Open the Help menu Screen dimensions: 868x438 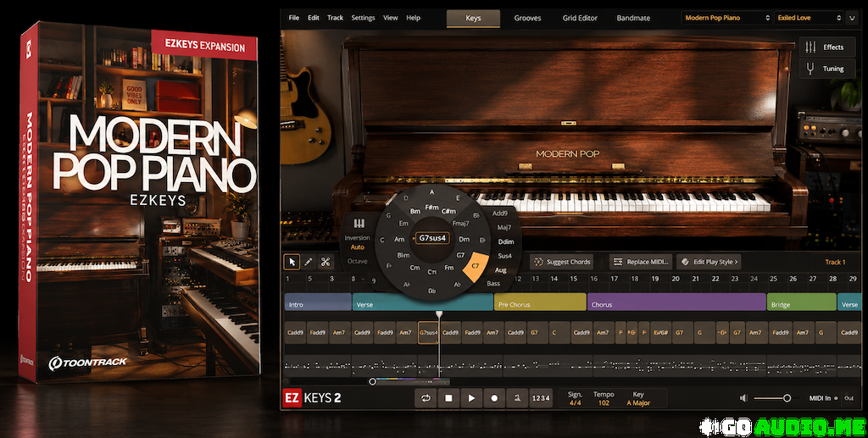coord(414,18)
